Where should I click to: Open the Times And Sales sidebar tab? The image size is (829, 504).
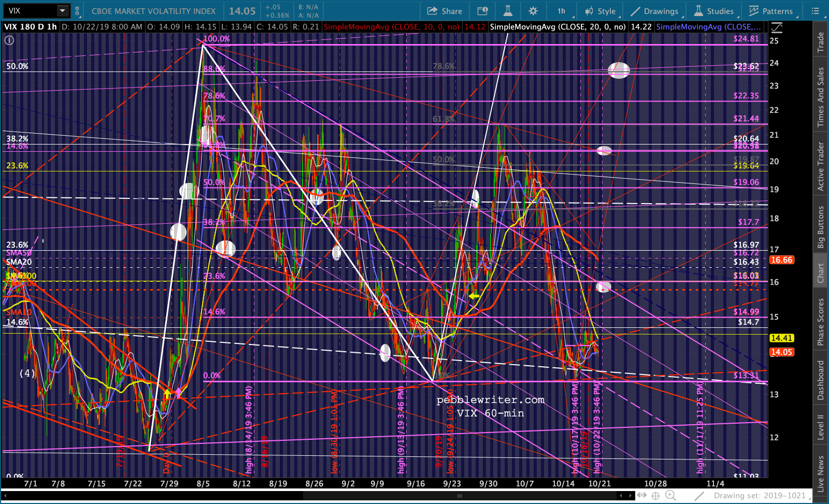click(x=821, y=97)
